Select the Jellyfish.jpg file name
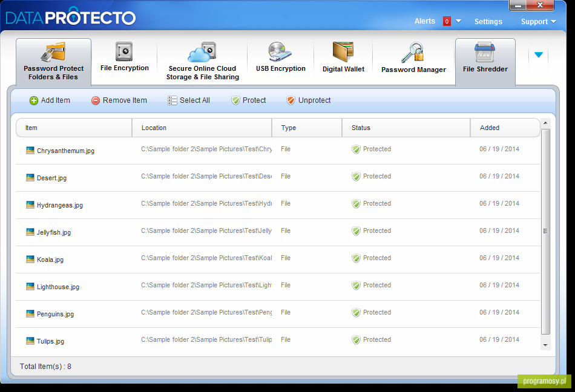This screenshot has width=575, height=392. pyautogui.click(x=54, y=232)
